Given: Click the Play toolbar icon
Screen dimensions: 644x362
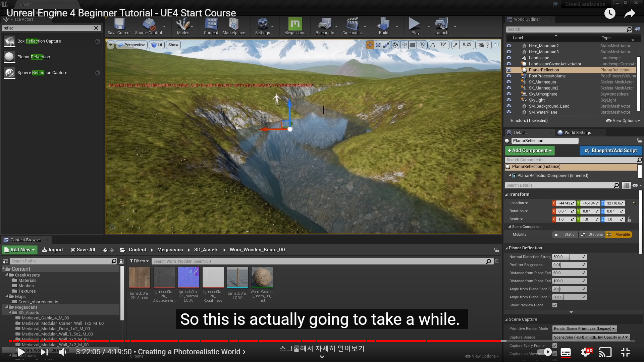Looking at the screenshot, I should pos(414,25).
